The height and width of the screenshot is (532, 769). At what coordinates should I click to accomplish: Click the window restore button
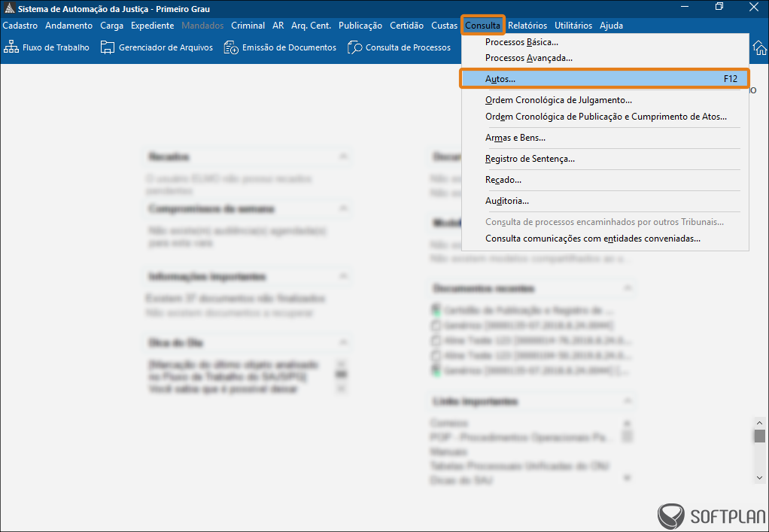[x=719, y=7]
